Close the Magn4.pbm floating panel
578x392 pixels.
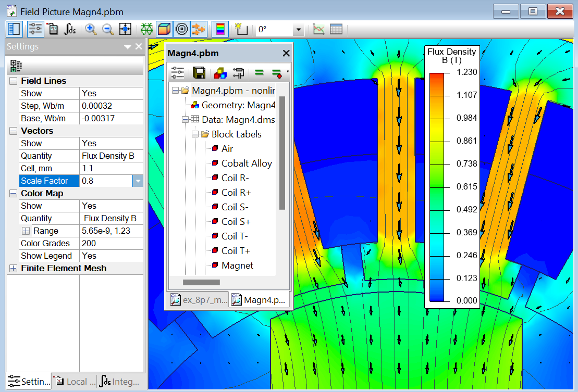286,53
